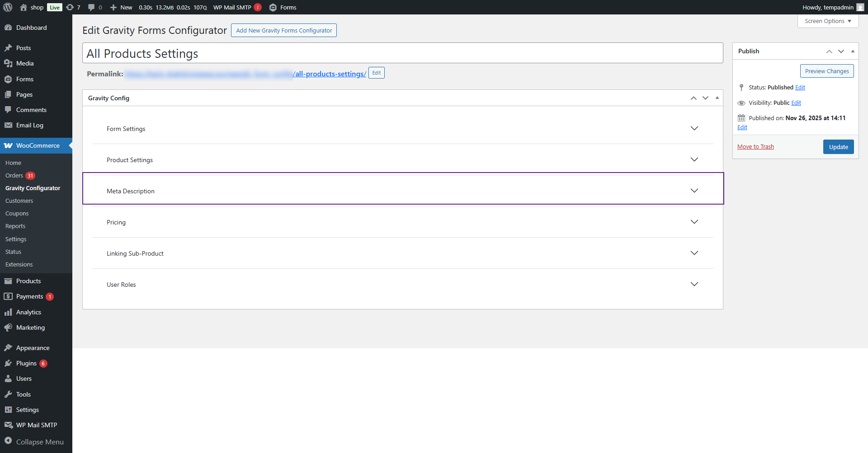This screenshot has width=868, height=453.
Task: Click Add New Gravity Forms Configurator
Action: (284, 30)
